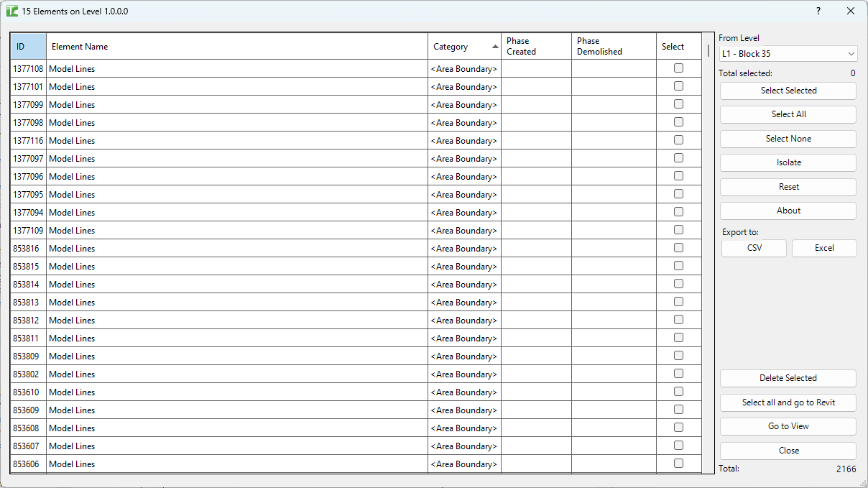Export the list to Excel

point(823,248)
